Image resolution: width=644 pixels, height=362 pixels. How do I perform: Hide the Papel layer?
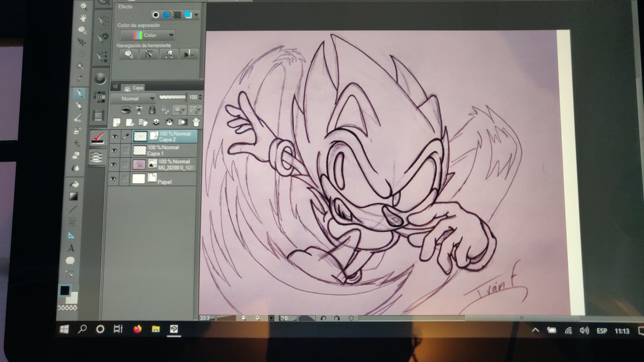(x=113, y=178)
